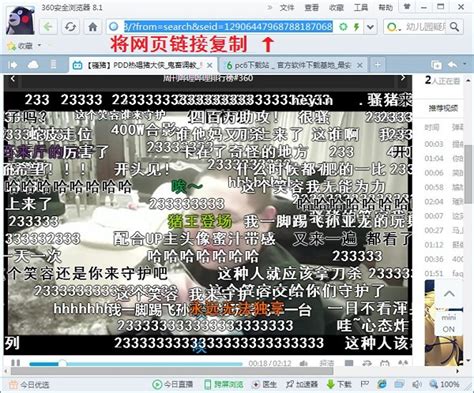Open the browser home page icon

[x=93, y=27]
